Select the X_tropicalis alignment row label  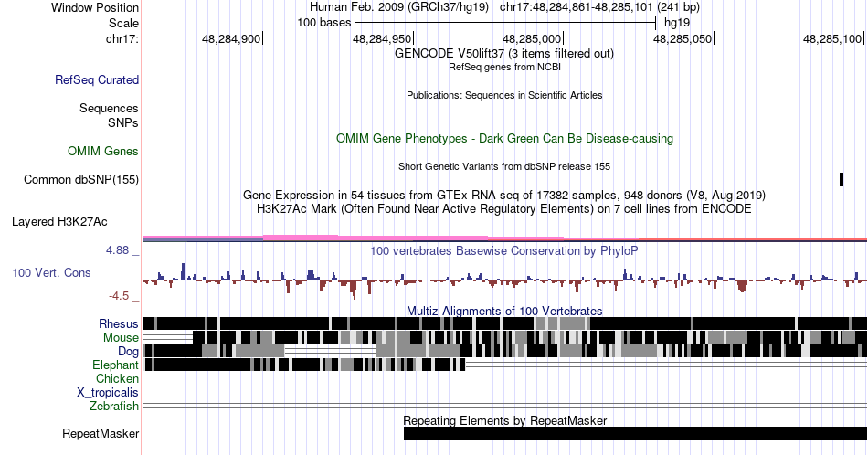coord(108,393)
